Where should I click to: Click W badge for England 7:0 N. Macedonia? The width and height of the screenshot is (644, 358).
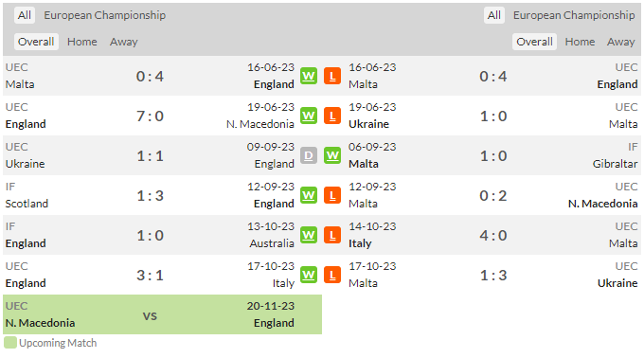(309, 116)
